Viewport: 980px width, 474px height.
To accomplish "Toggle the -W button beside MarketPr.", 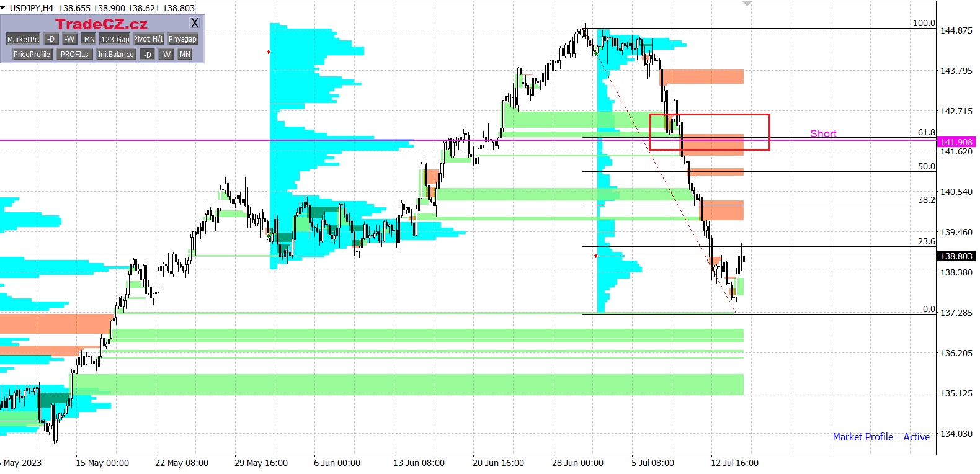I will [x=70, y=39].
